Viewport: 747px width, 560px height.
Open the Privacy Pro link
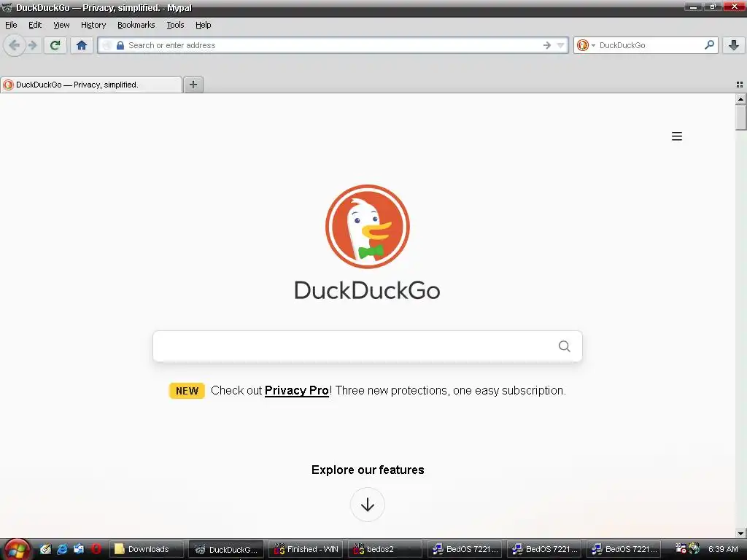tap(296, 391)
